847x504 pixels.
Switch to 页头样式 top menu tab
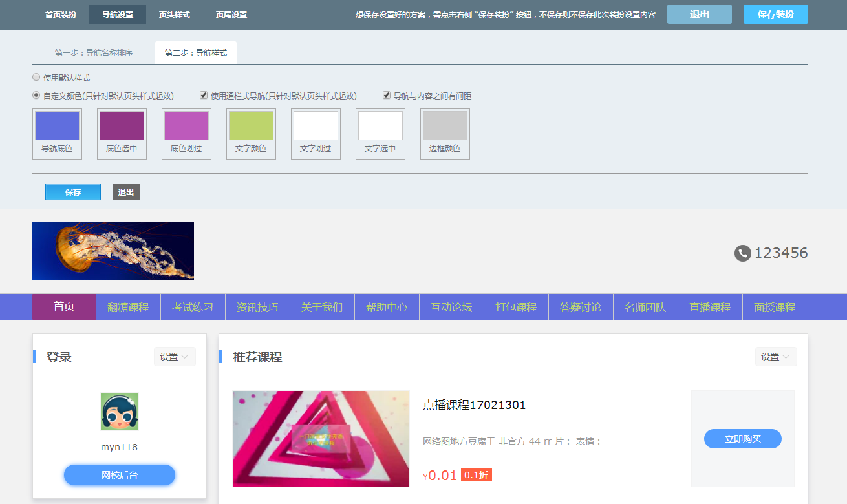[x=175, y=14]
